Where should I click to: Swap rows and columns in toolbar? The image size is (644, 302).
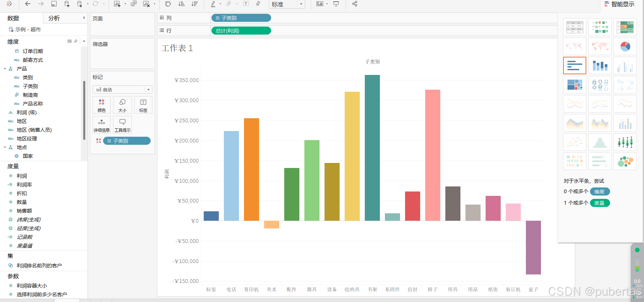pyautogui.click(x=168, y=4)
